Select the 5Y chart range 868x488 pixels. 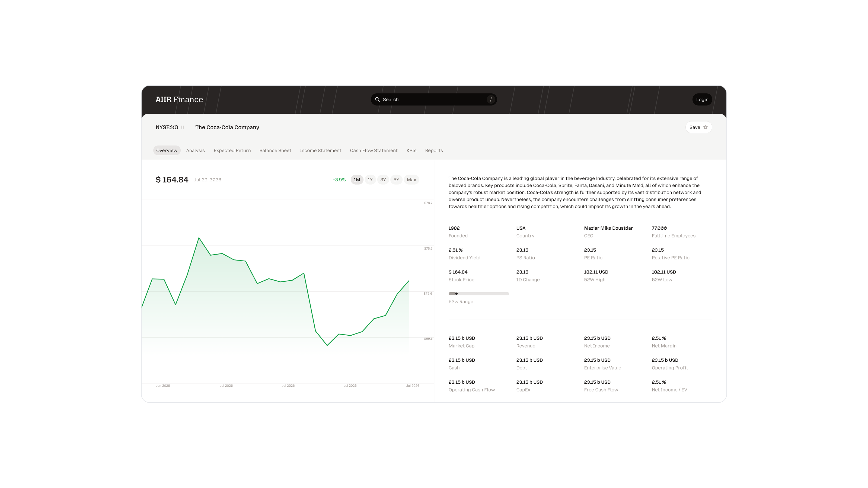click(x=396, y=180)
